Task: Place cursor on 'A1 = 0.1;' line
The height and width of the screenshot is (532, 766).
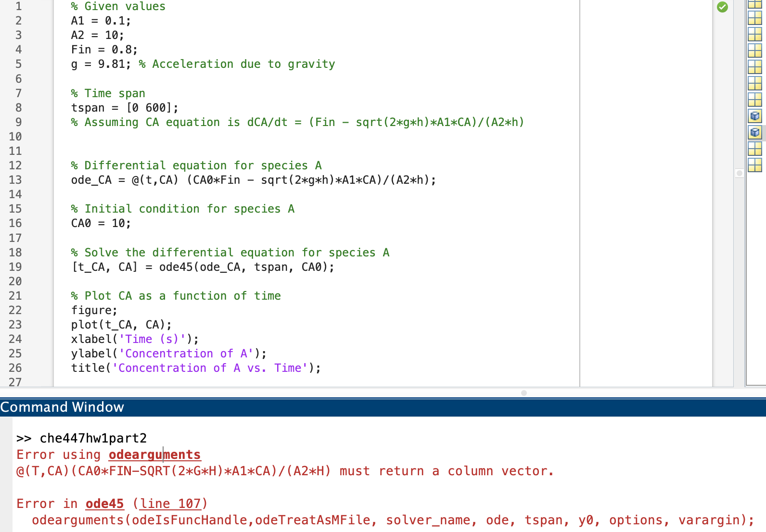Action: pos(101,21)
